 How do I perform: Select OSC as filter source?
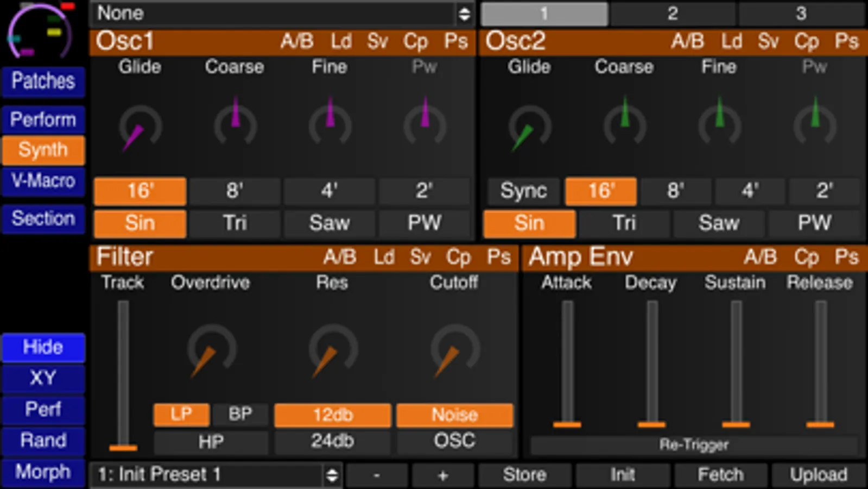point(454,441)
